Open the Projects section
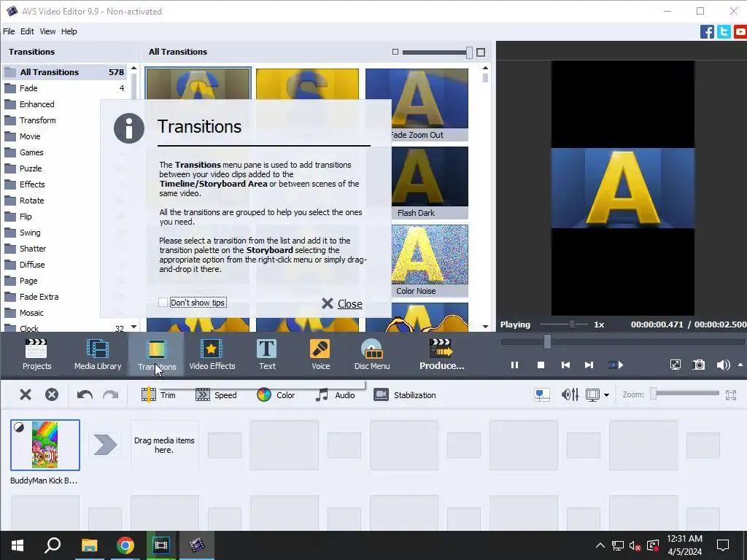This screenshot has width=747, height=560. coord(36,354)
